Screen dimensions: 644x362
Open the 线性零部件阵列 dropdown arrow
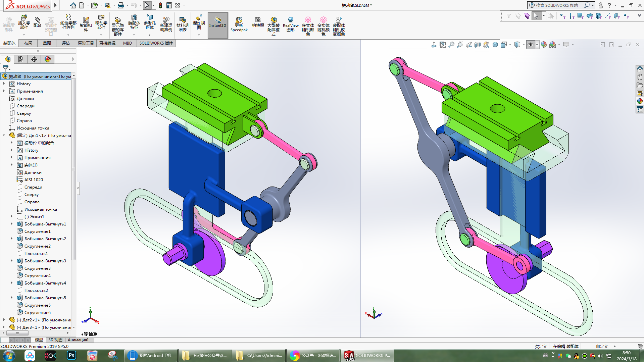[x=68, y=35]
